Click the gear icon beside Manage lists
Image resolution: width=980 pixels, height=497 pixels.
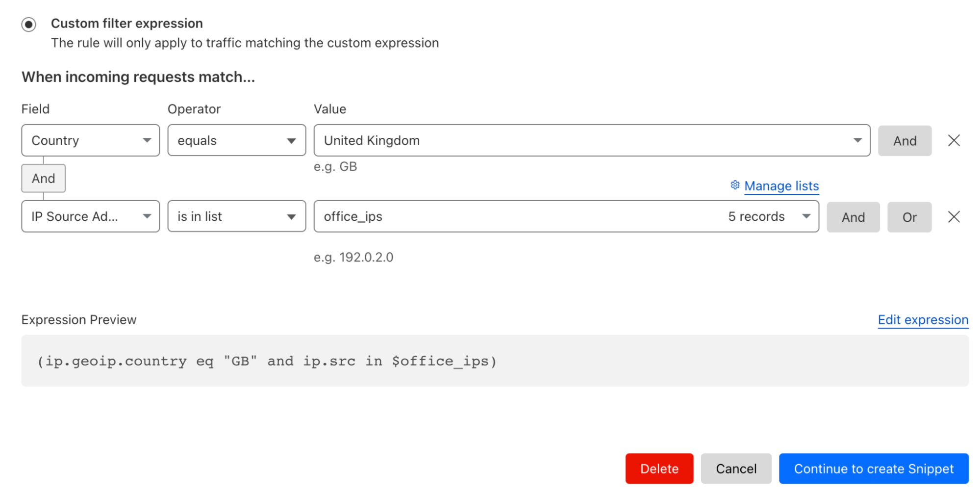[x=734, y=185]
